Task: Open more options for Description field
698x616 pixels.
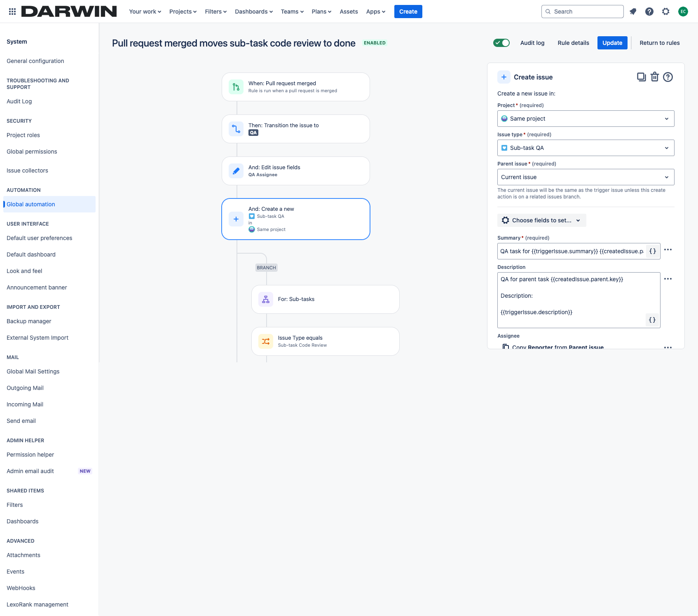Action: [668, 279]
